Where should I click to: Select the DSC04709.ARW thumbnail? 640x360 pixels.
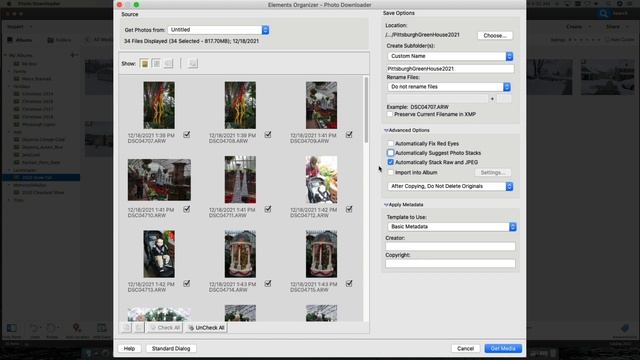(322, 105)
